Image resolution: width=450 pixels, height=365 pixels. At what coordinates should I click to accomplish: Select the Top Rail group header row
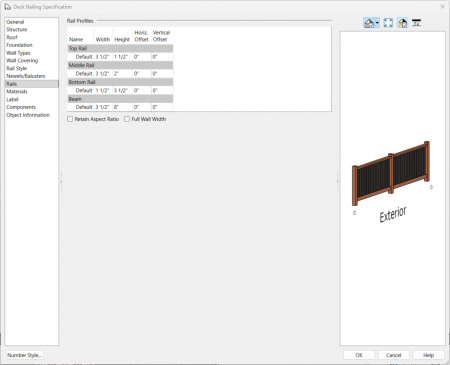pyautogui.click(x=120, y=48)
